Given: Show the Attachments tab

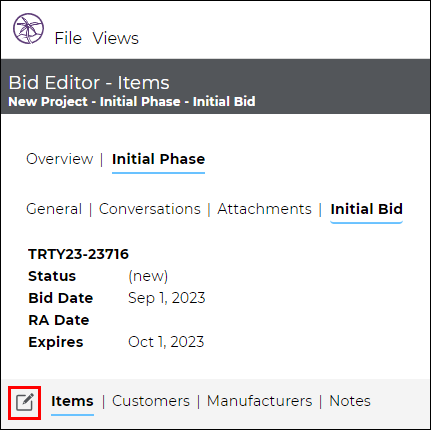Looking at the screenshot, I should [x=264, y=209].
